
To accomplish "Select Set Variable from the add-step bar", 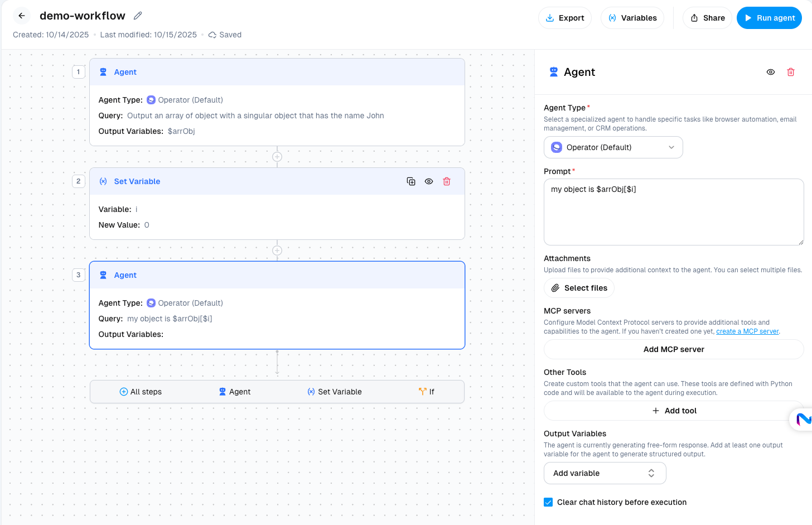I will (x=335, y=392).
